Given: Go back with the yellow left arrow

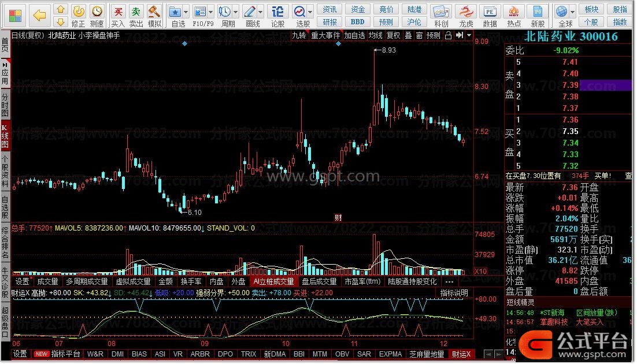Looking at the screenshot, I should [39, 16].
